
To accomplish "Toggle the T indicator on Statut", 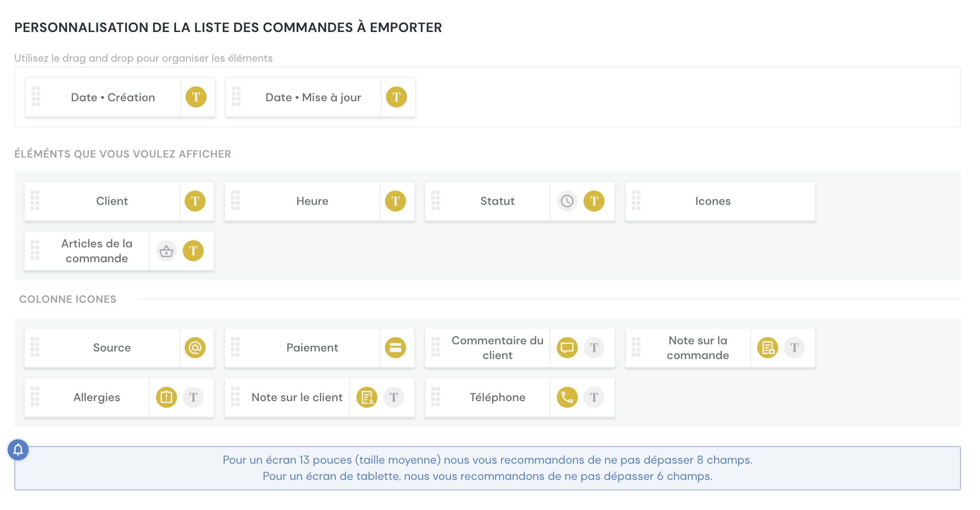I will [594, 201].
